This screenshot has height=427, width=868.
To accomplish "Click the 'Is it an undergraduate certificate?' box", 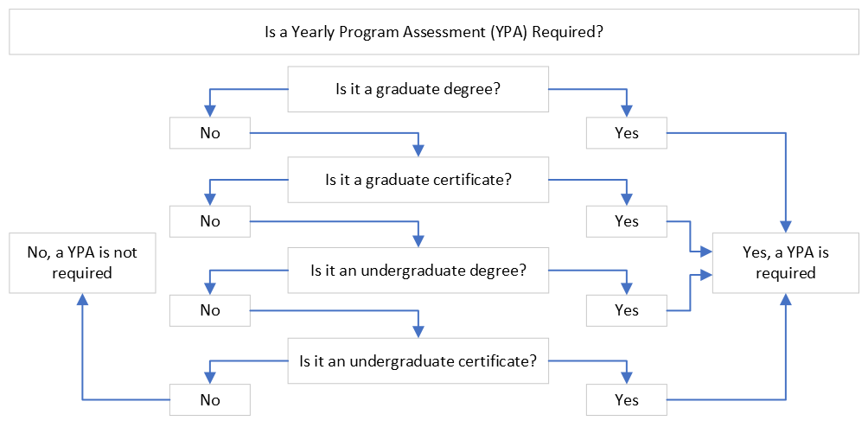I will point(418,359).
